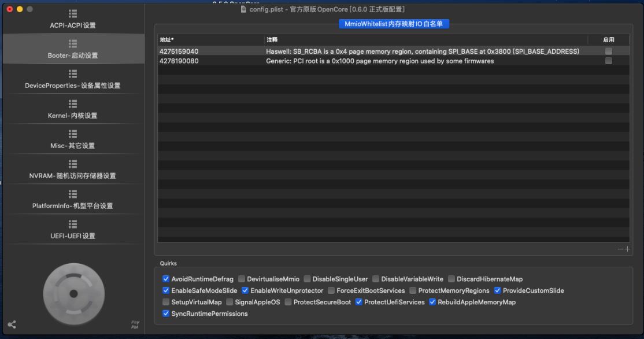Enable the Generic PCI root whitelist entry
The image size is (644, 339).
click(x=609, y=61)
